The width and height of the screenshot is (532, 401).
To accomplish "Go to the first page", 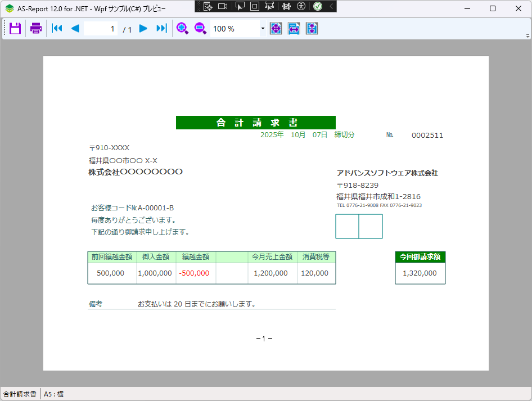I will (57, 29).
